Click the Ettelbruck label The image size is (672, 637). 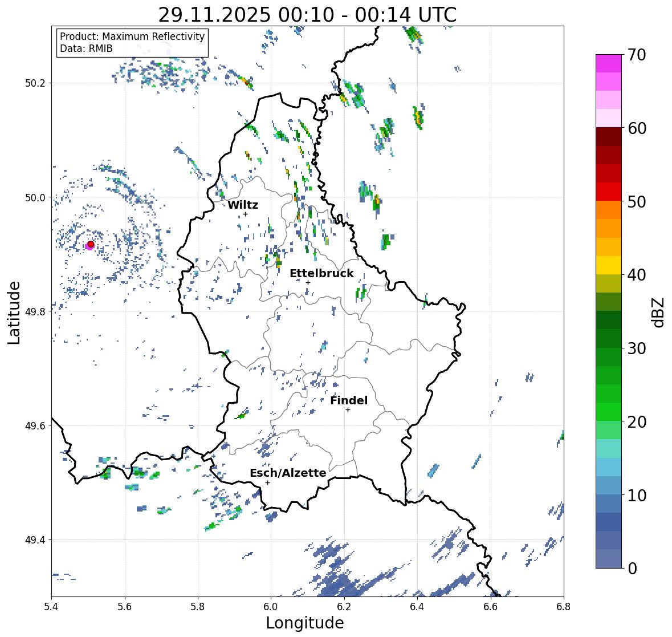[321, 274]
